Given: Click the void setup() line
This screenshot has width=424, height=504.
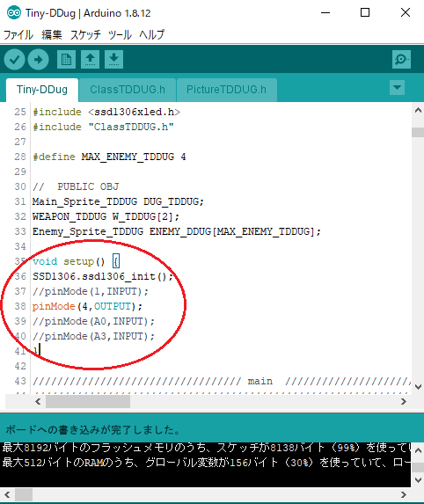Looking at the screenshot, I should (x=77, y=261).
